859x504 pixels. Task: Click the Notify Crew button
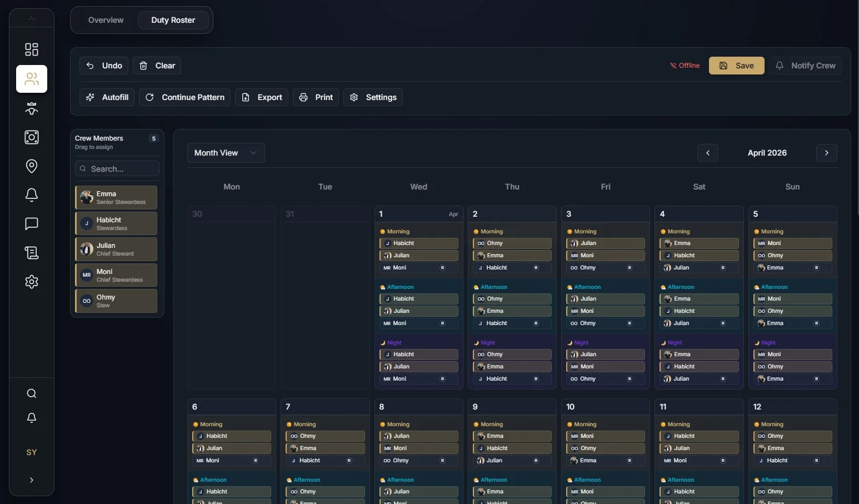pyautogui.click(x=806, y=65)
